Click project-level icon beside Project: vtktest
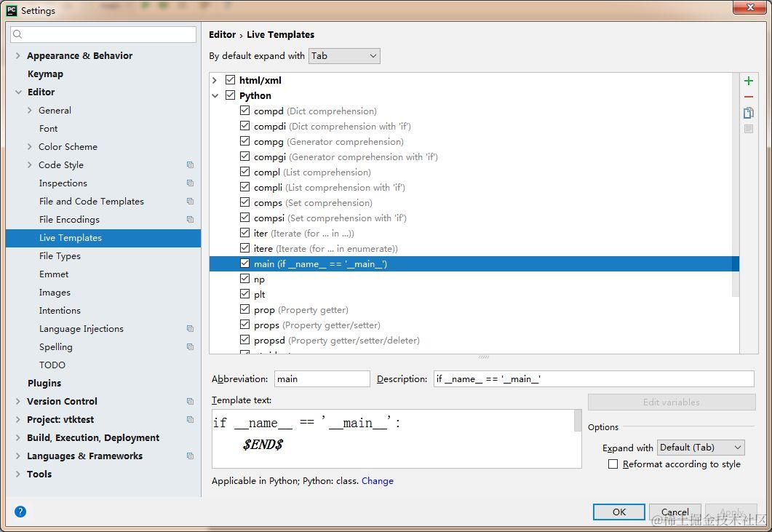The image size is (772, 532). 190,420
